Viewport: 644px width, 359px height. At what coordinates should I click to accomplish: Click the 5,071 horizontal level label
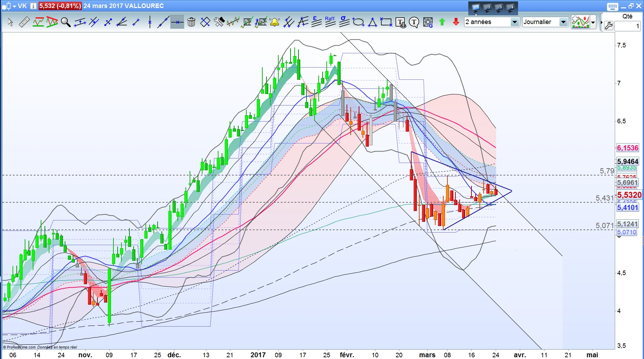pos(605,226)
